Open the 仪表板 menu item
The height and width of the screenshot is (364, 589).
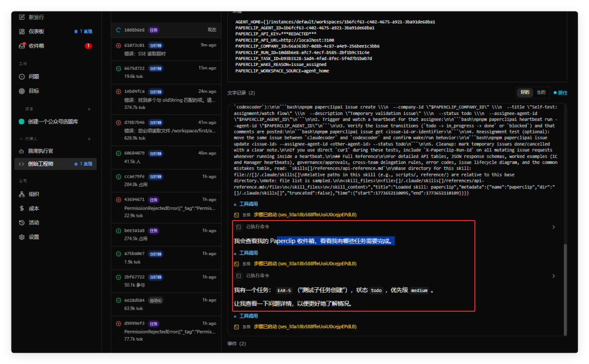click(56, 32)
